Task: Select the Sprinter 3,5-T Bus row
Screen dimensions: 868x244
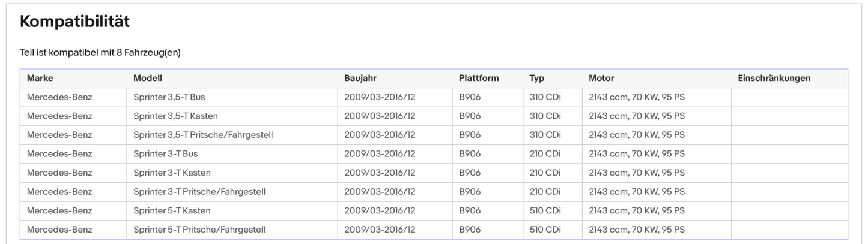Action: tap(169, 97)
